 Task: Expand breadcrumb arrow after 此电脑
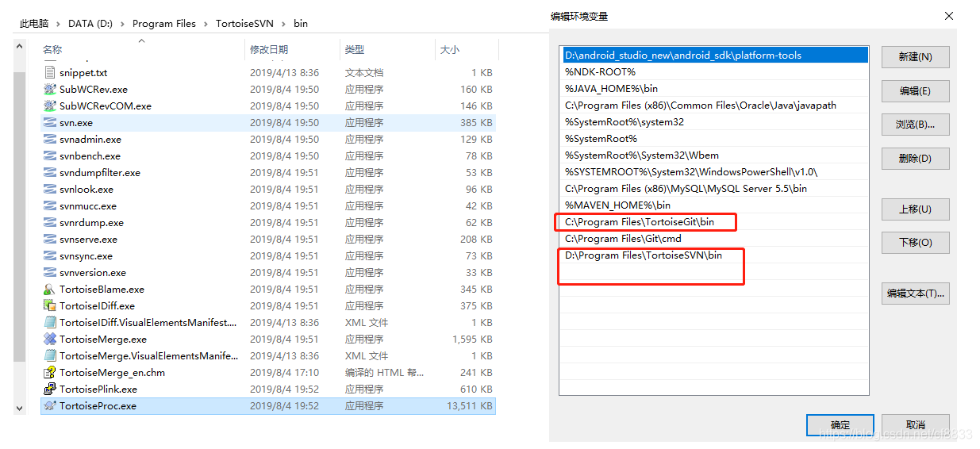[x=59, y=24]
